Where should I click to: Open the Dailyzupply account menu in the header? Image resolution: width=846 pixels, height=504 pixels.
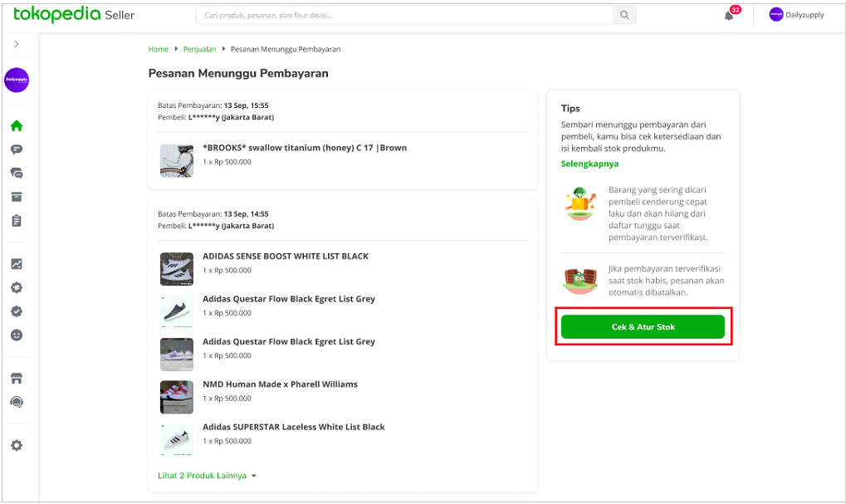point(796,15)
